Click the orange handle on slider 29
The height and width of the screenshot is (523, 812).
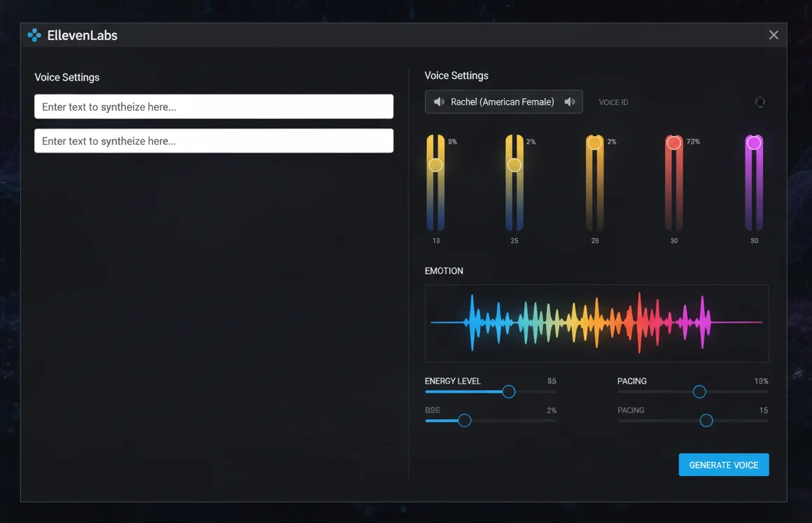[x=594, y=142]
